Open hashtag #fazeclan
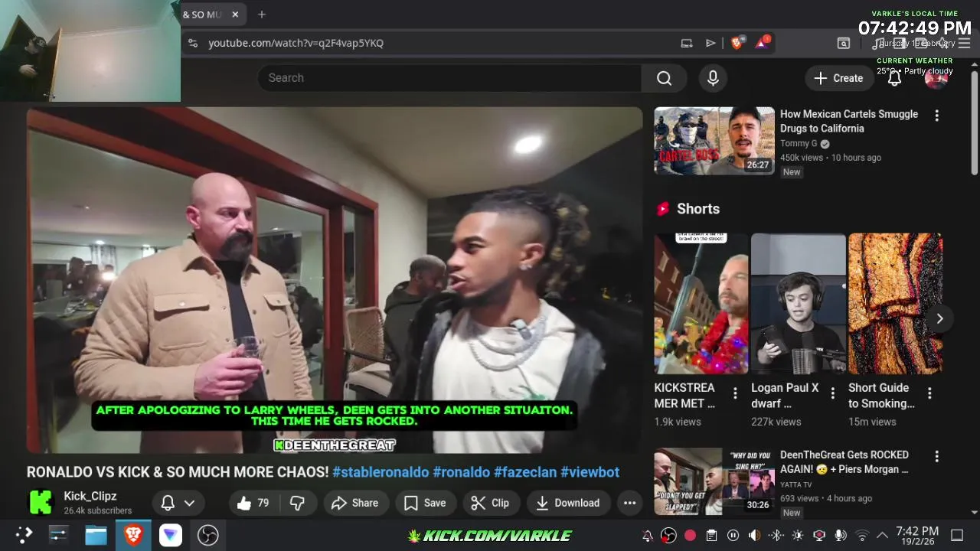980x551 pixels. pyautogui.click(x=525, y=472)
